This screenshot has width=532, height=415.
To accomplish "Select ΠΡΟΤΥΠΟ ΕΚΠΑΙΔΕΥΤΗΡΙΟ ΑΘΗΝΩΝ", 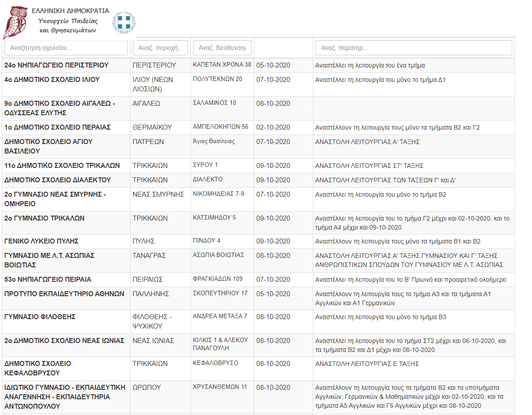I will (64, 294).
